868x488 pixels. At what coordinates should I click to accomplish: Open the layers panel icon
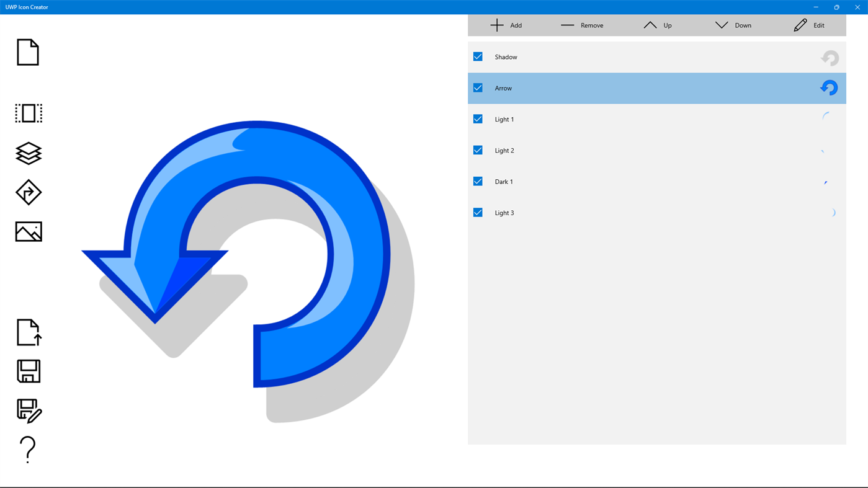[29, 152]
